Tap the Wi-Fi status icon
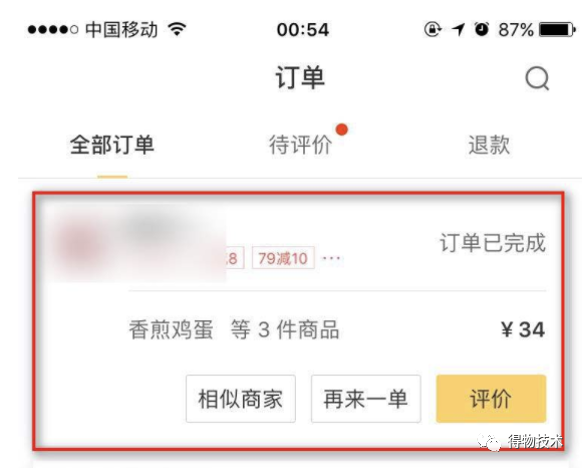Image resolution: width=582 pixels, height=468 pixels. pos(177,29)
